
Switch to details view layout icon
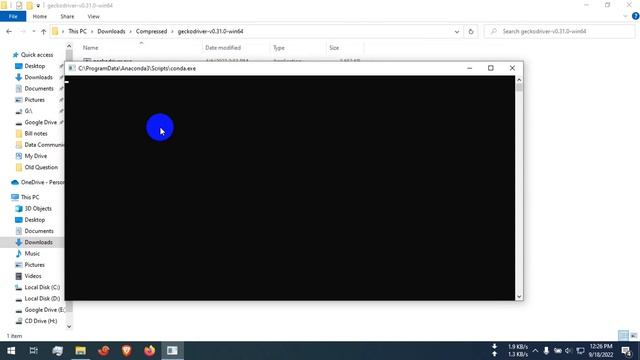coord(623,336)
